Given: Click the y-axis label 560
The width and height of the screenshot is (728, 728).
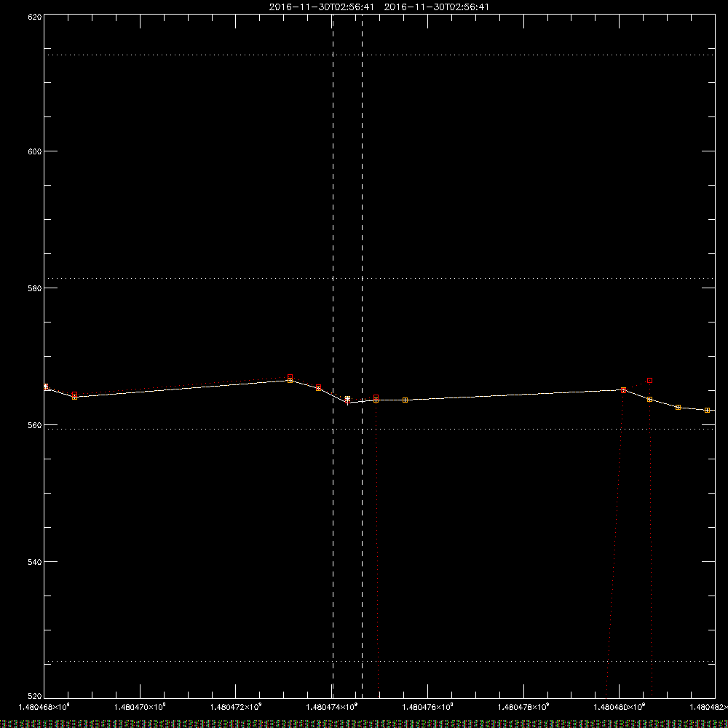Looking at the screenshot, I should point(35,425).
